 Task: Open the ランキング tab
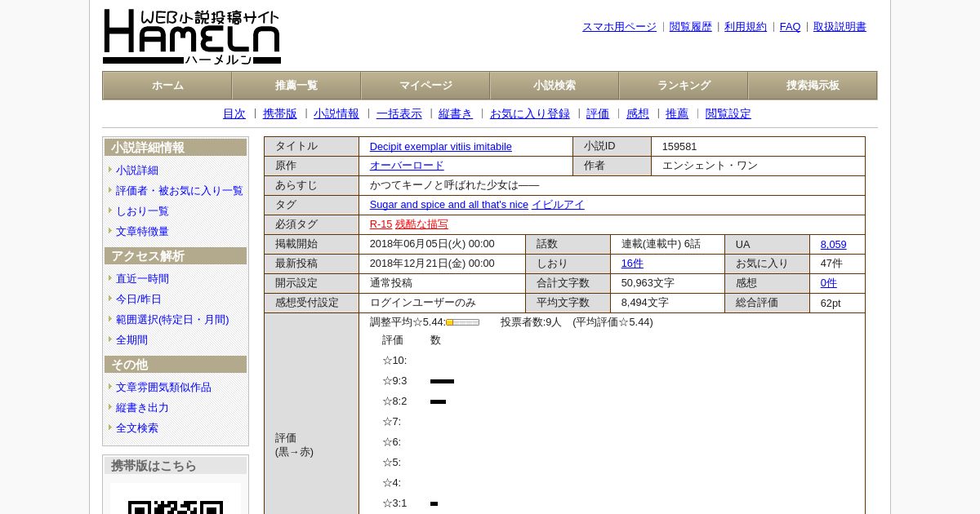point(684,86)
